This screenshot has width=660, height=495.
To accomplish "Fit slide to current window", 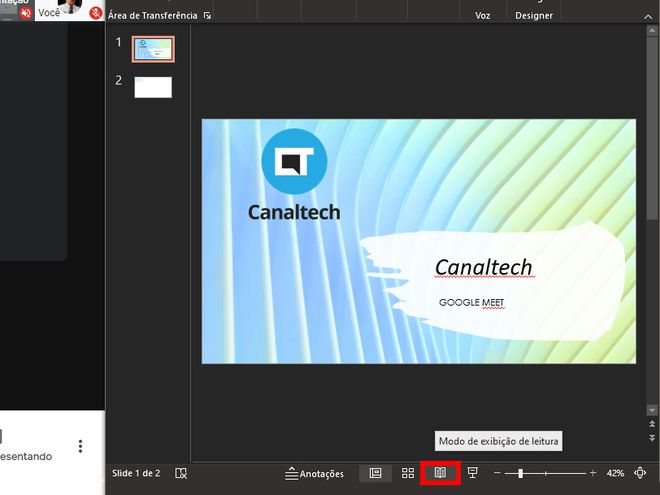I will [640, 473].
